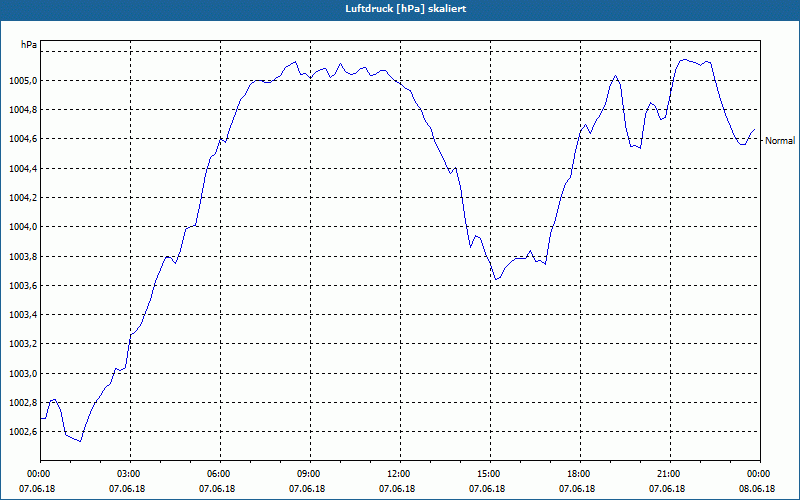Click the 15:00 time label
Image resolution: width=800 pixels, height=500 pixels.
coord(490,474)
